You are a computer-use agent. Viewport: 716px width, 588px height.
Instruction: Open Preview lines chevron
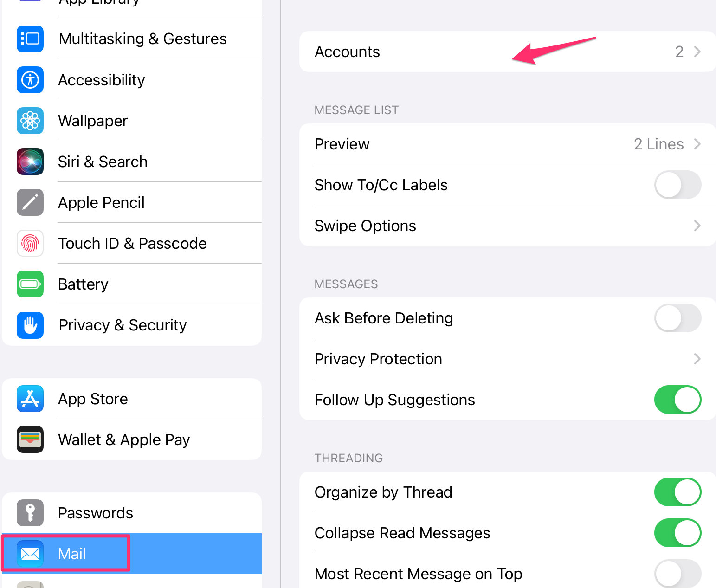[697, 144]
